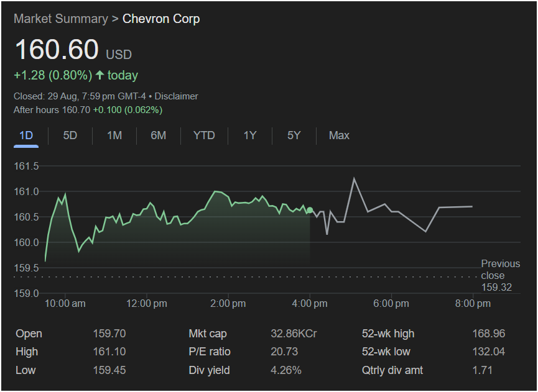Click the after-hours peak on gray line
This screenshot has width=538, height=392.
(354, 179)
